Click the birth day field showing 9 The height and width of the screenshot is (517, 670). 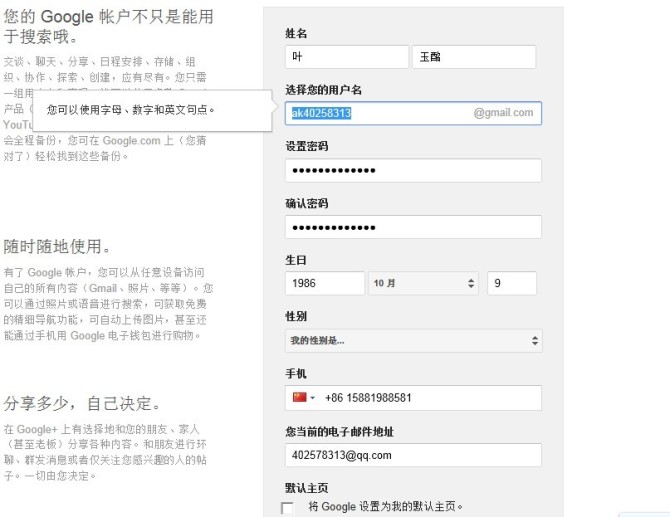coord(512,283)
